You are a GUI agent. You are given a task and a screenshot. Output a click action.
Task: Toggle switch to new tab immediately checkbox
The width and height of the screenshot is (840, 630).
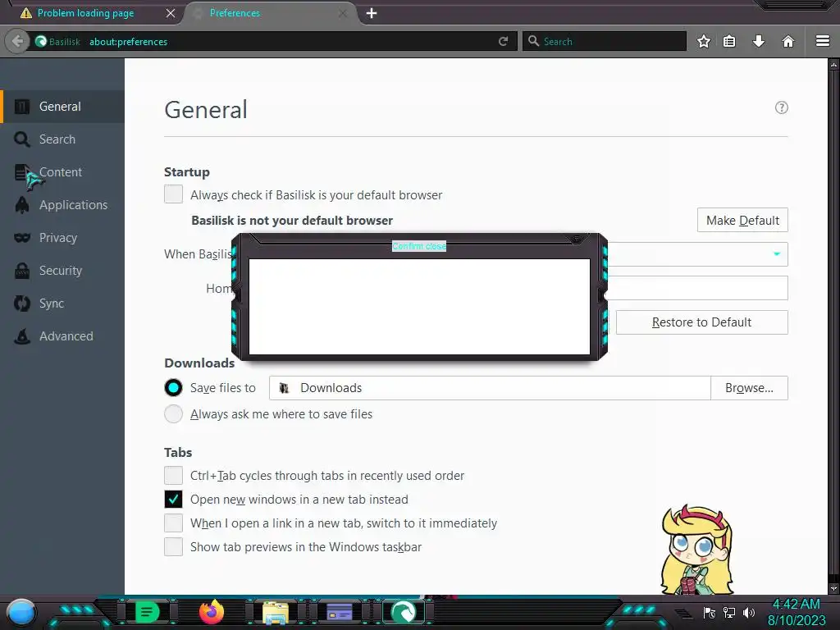(x=173, y=523)
